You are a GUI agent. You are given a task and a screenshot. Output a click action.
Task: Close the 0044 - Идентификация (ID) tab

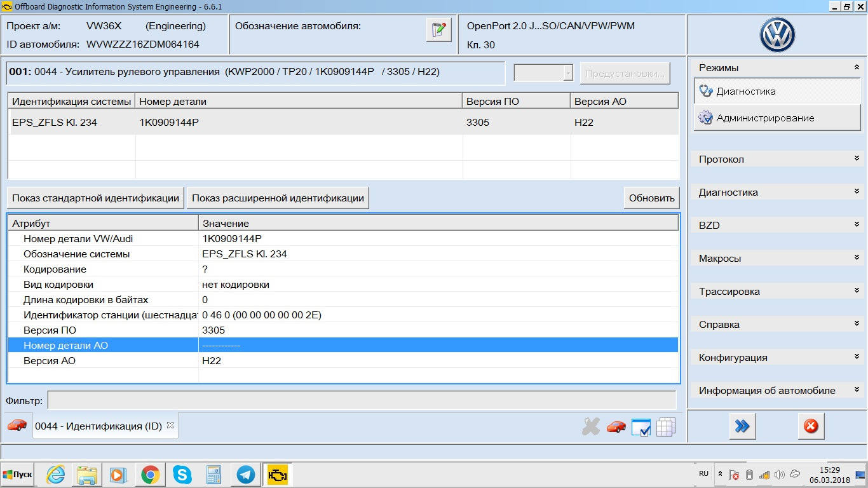(x=170, y=425)
